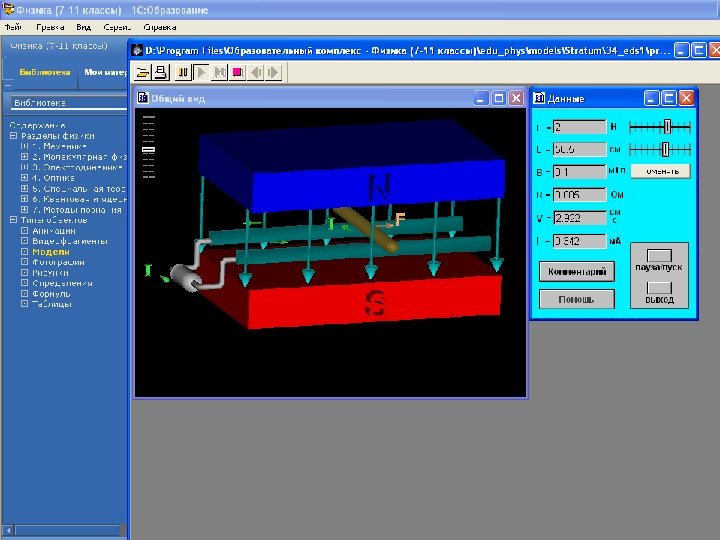Click the Помощь button

(x=577, y=299)
